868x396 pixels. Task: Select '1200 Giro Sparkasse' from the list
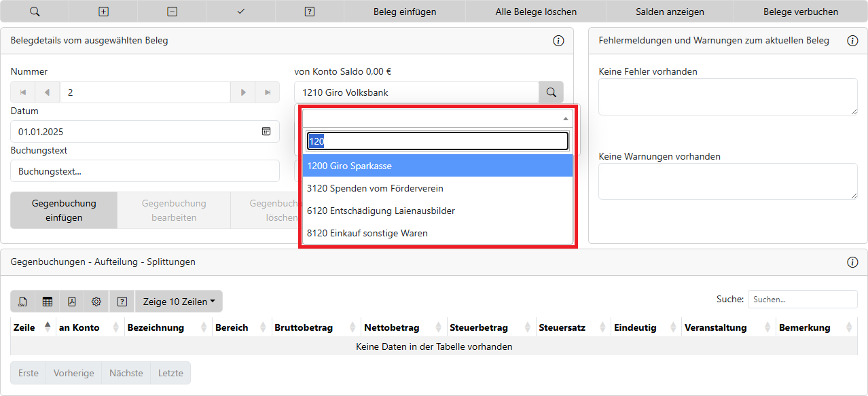click(437, 166)
